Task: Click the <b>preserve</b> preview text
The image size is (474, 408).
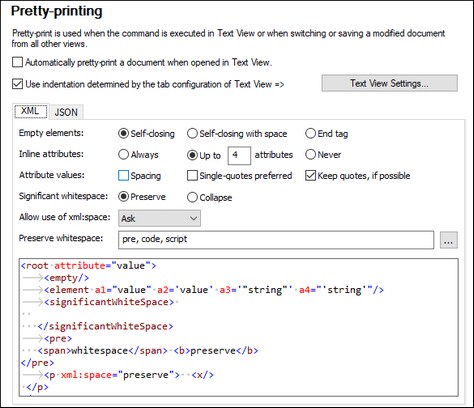Action: (216, 351)
